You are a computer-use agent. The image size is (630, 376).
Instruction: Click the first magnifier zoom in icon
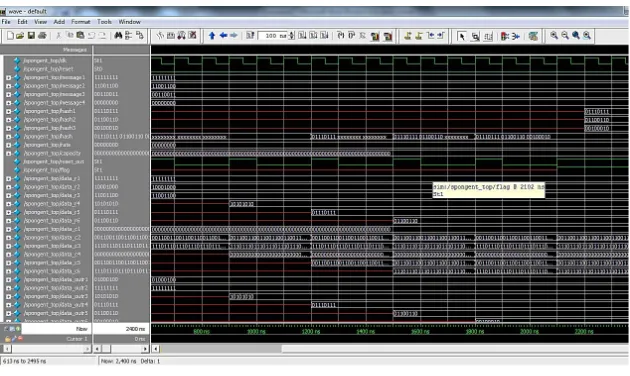point(554,36)
